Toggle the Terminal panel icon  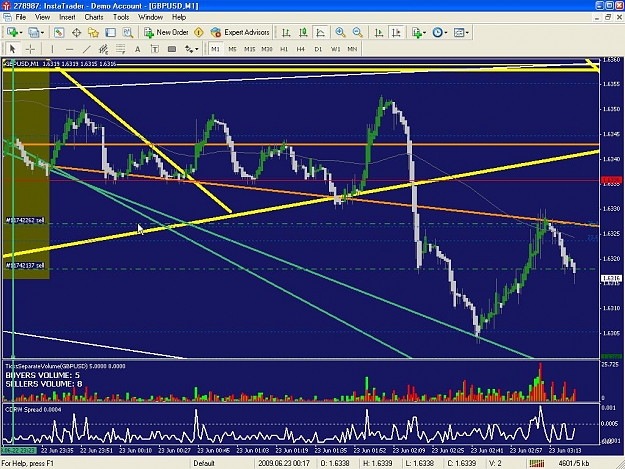(110, 33)
